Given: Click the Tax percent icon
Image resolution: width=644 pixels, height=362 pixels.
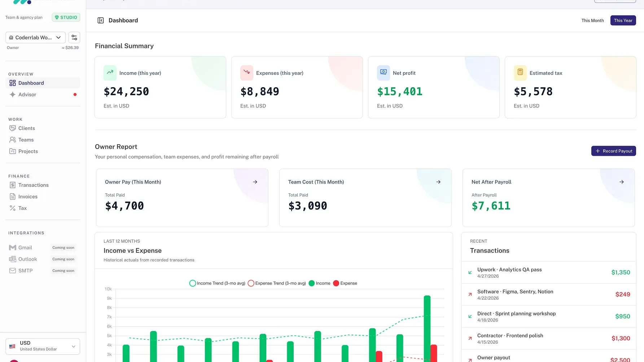Looking at the screenshot, I should click(12, 208).
